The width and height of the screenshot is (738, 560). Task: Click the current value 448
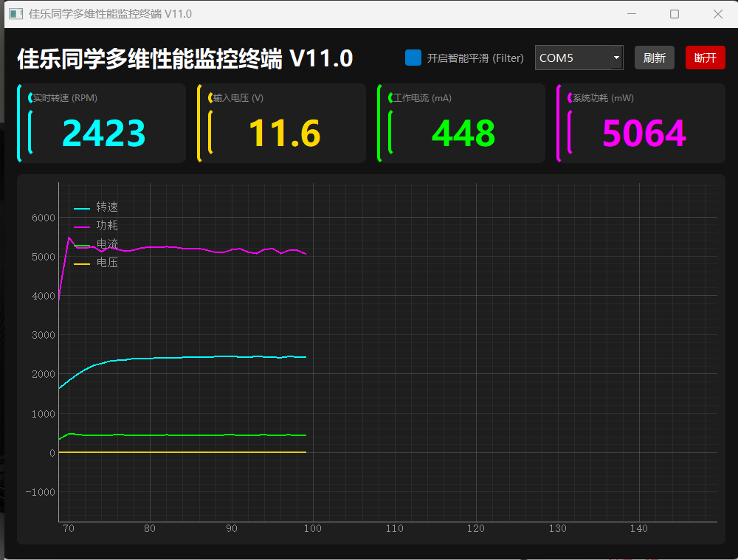click(x=463, y=134)
